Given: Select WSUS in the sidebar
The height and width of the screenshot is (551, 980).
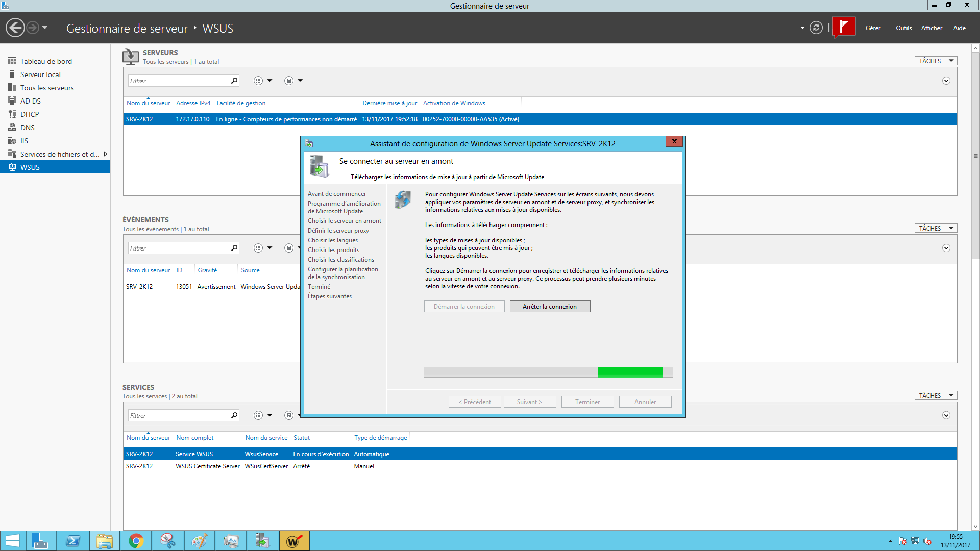Looking at the screenshot, I should pyautogui.click(x=55, y=167).
